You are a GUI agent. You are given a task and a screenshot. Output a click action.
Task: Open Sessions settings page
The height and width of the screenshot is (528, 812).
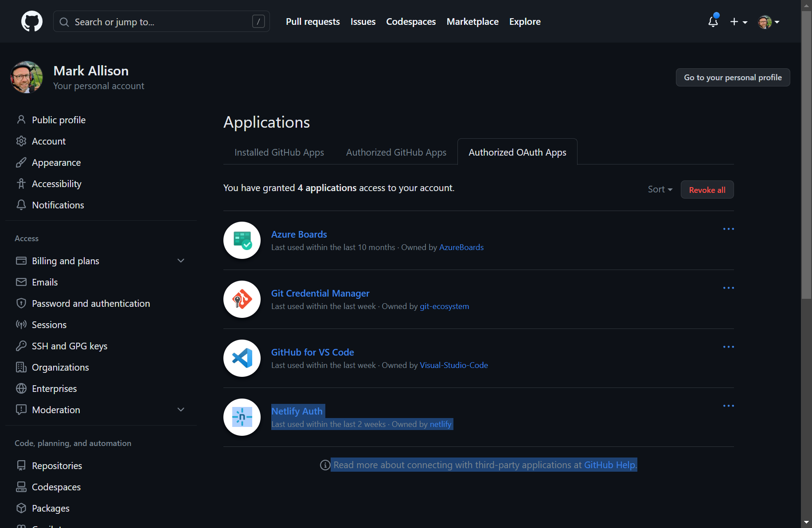point(49,325)
